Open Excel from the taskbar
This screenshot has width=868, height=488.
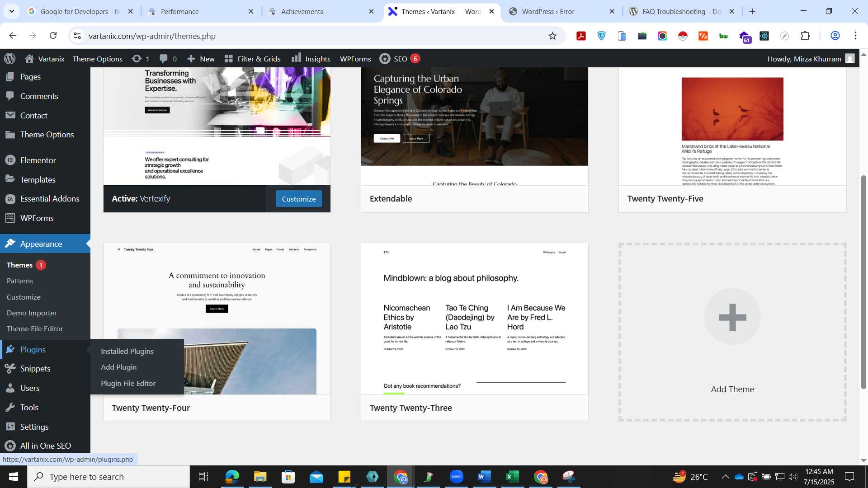[512, 477]
